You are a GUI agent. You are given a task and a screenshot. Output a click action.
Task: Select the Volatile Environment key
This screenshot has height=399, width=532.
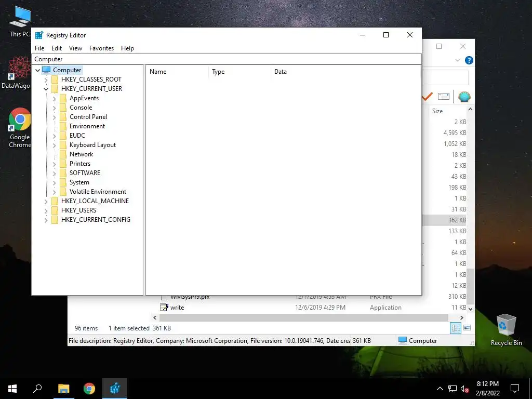tap(98, 191)
